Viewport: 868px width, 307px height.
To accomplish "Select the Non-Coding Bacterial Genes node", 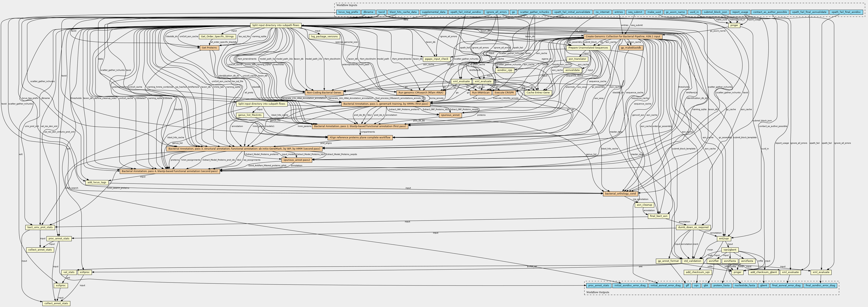I will pos(324,92).
